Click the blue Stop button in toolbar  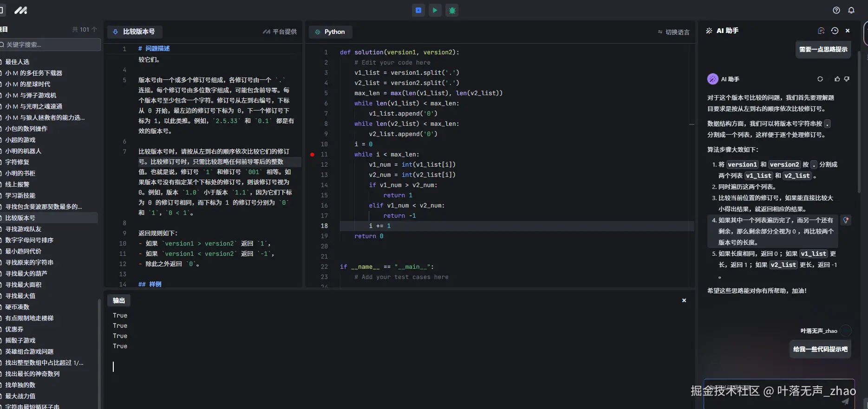point(418,10)
